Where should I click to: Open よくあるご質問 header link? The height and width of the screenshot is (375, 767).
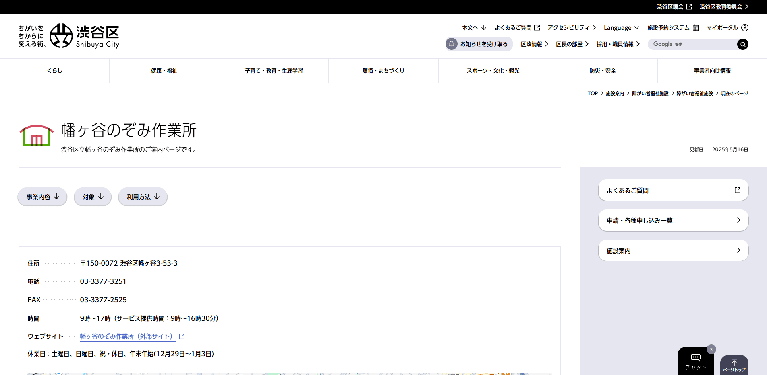517,27
